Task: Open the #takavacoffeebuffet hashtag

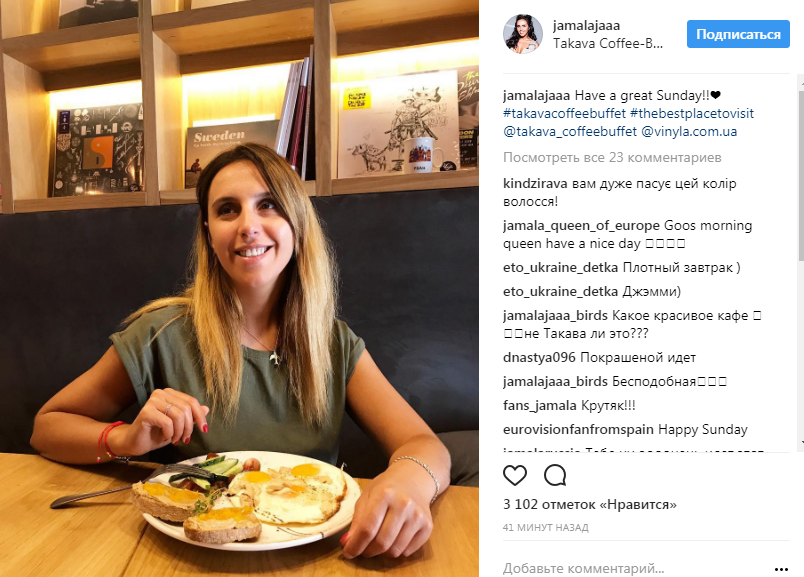Action: [x=564, y=113]
